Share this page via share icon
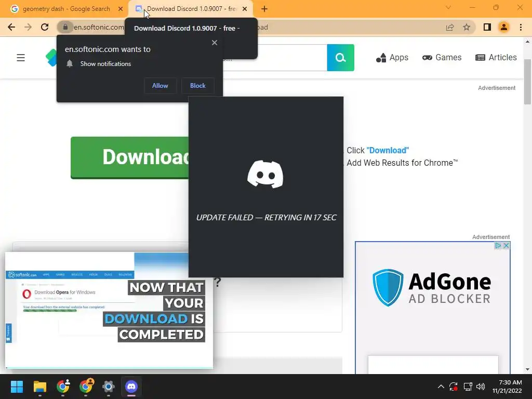The image size is (532, 399). coord(450,27)
